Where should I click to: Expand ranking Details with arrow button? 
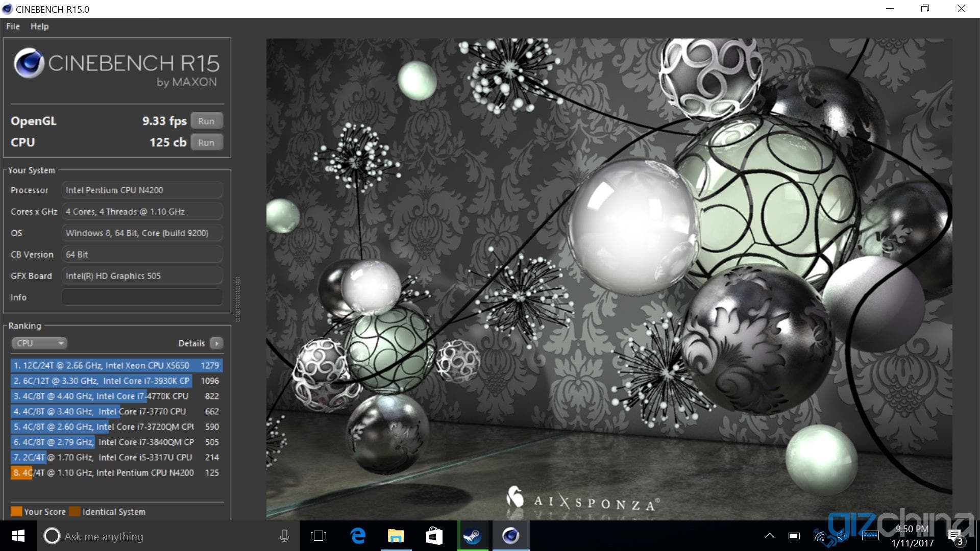pyautogui.click(x=216, y=343)
